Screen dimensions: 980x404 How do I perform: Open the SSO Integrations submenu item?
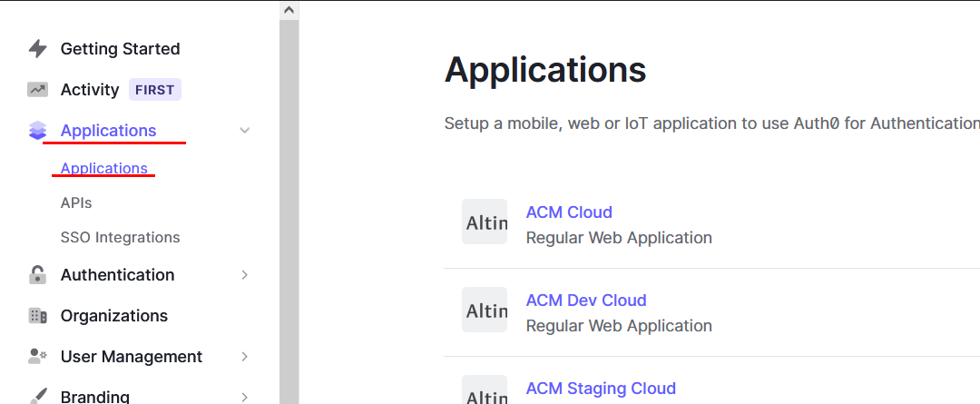[x=120, y=238]
